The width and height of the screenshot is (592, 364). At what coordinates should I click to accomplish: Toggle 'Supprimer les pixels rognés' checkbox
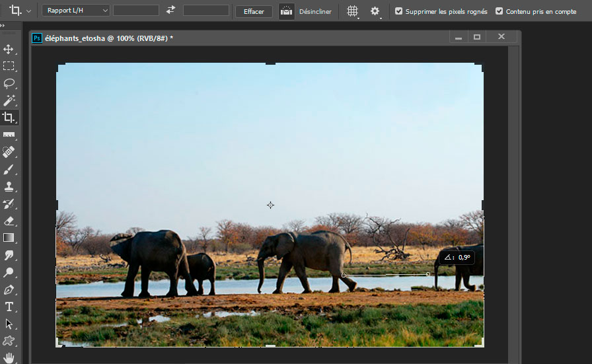pos(398,11)
